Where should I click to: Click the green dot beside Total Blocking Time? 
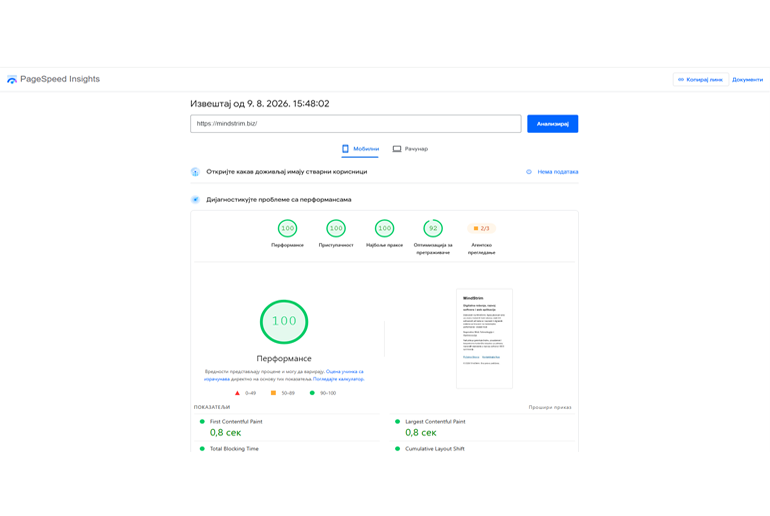[x=202, y=448]
